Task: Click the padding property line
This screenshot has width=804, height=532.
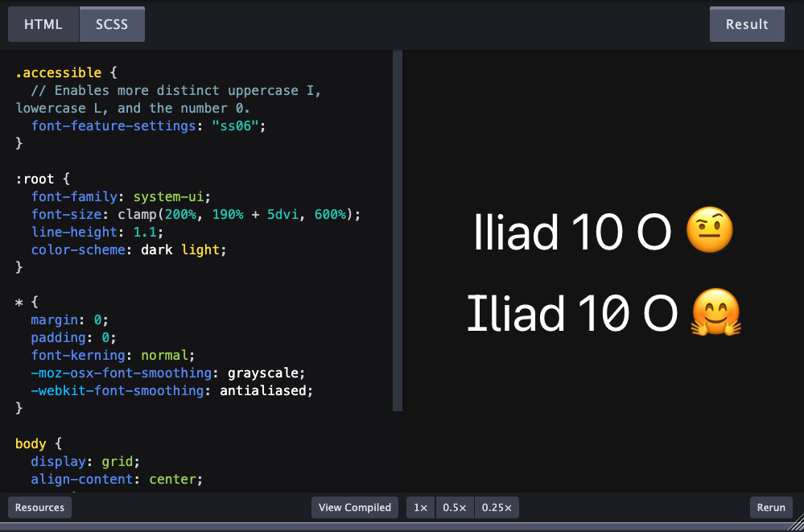Action: (73, 337)
